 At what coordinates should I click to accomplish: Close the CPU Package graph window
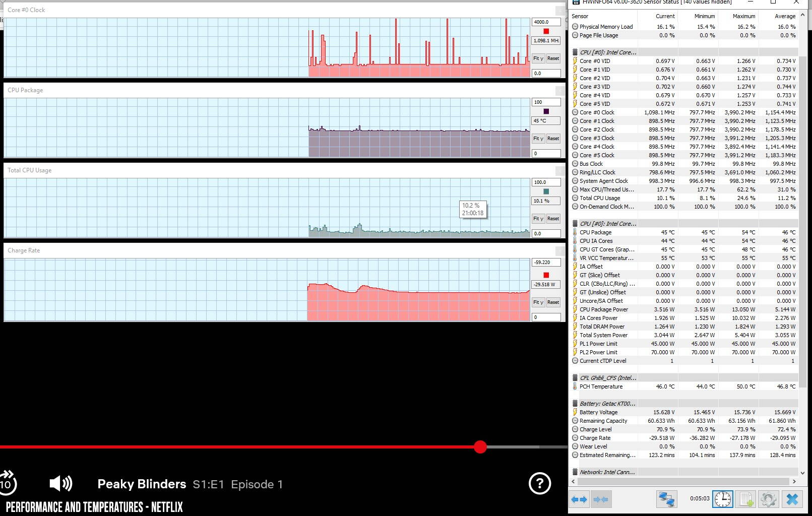pyautogui.click(x=560, y=90)
